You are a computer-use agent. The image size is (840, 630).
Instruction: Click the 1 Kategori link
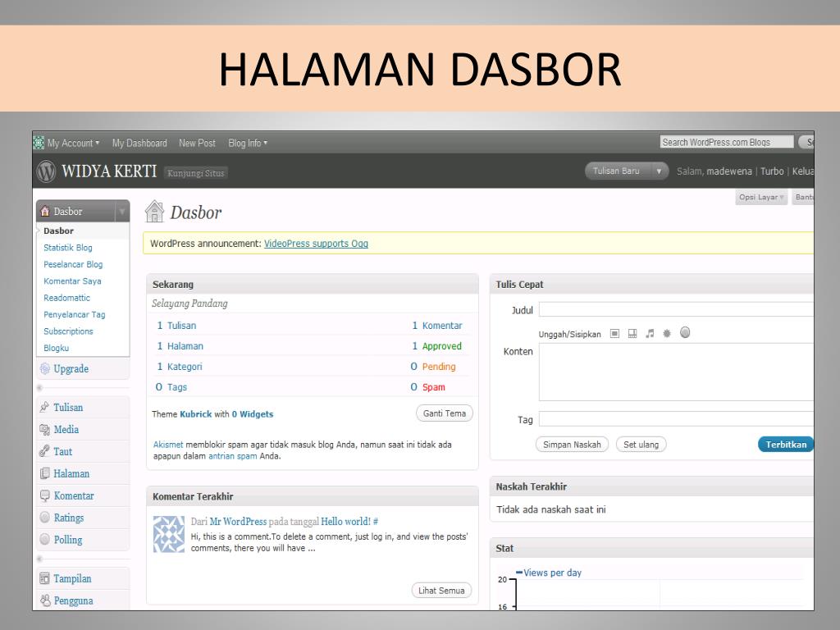click(180, 367)
